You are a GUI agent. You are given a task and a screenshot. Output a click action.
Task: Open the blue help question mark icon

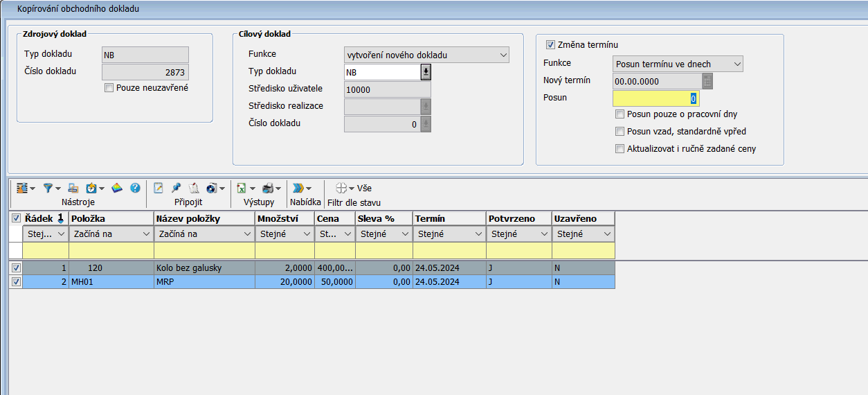pyautogui.click(x=135, y=188)
